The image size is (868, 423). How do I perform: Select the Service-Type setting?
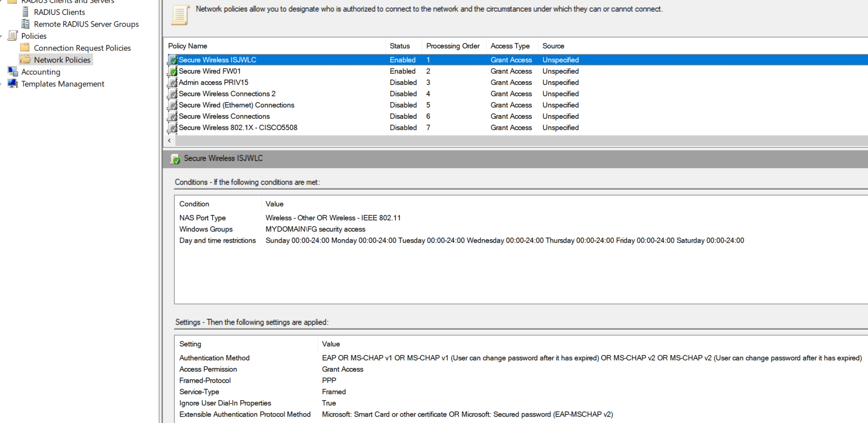[x=199, y=392]
